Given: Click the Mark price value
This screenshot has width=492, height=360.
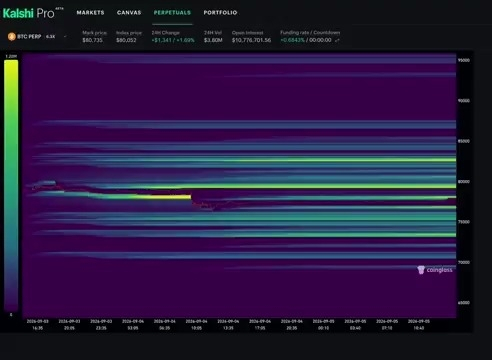Looking at the screenshot, I should pyautogui.click(x=93, y=40).
